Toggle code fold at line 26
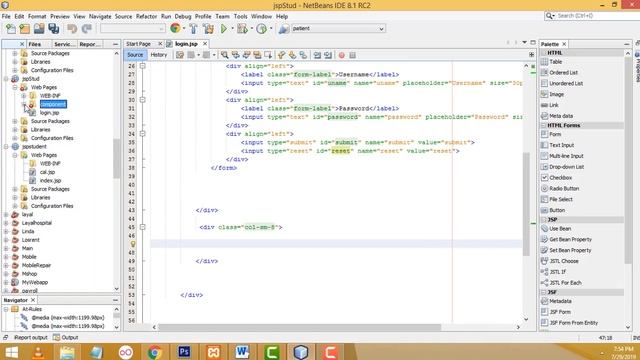 (x=142, y=66)
